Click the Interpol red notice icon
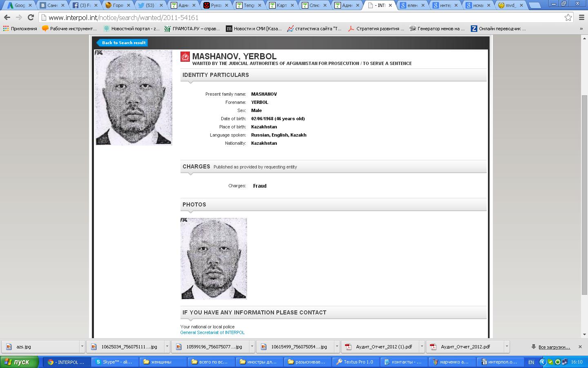 tap(185, 57)
